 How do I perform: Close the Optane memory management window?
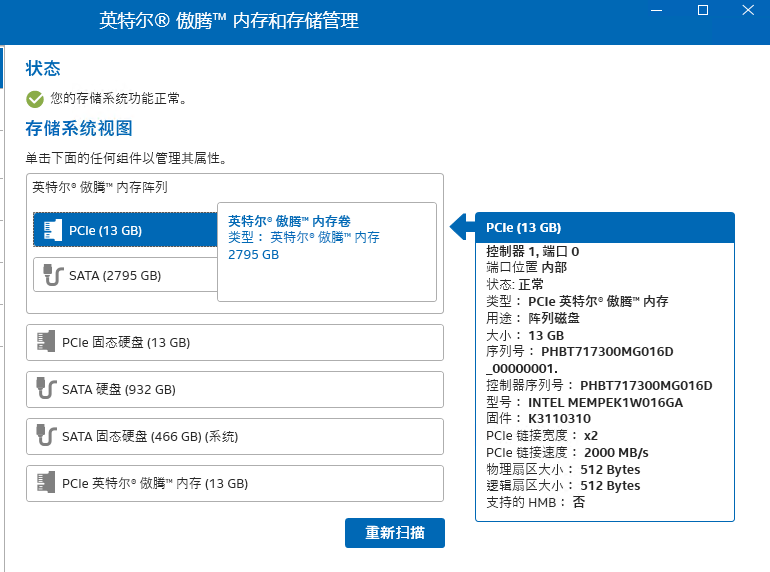click(x=748, y=10)
